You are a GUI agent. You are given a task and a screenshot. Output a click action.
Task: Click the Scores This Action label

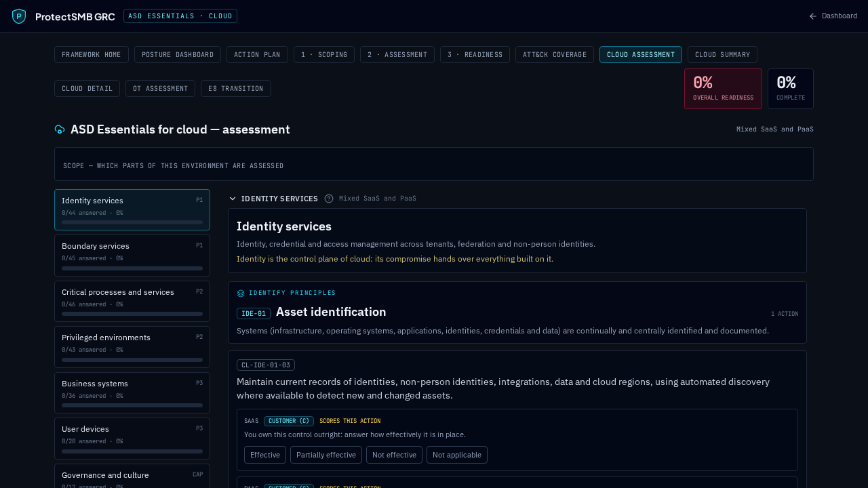click(350, 421)
